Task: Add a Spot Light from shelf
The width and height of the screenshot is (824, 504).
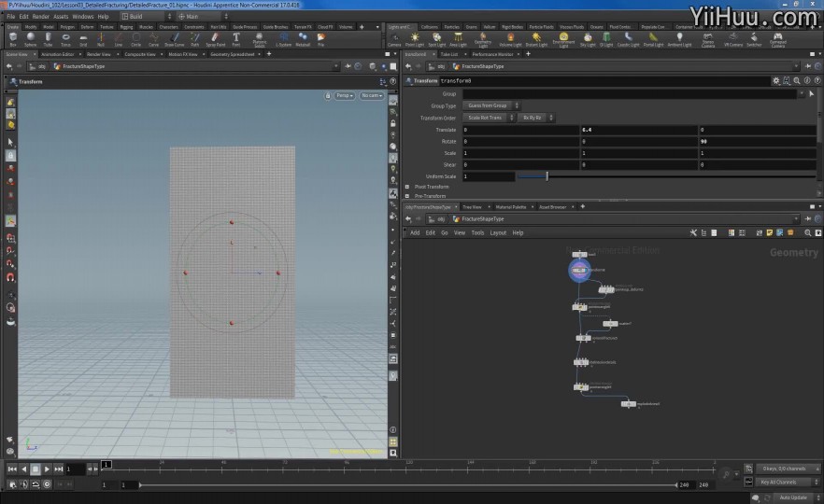Action: (436, 39)
